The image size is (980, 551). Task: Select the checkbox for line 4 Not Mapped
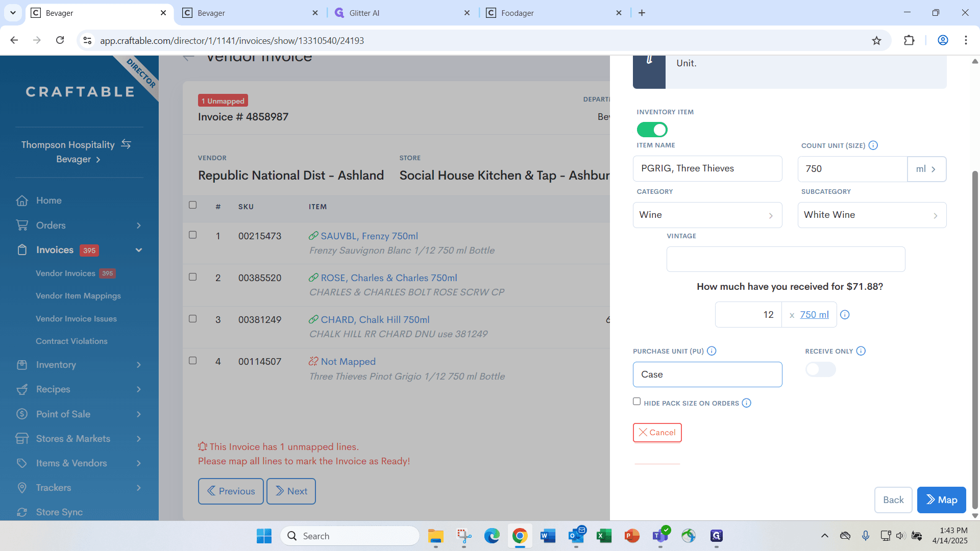click(192, 361)
